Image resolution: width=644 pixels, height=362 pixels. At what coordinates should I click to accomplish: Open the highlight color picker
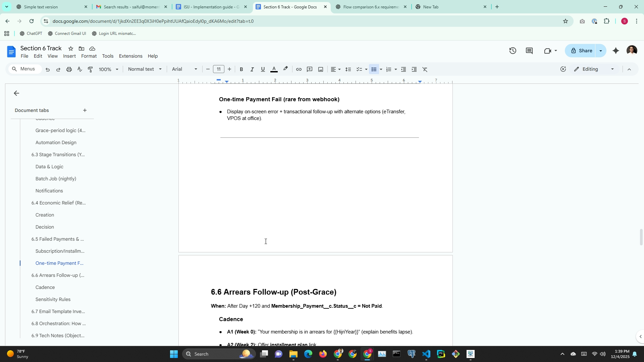coord(285,69)
